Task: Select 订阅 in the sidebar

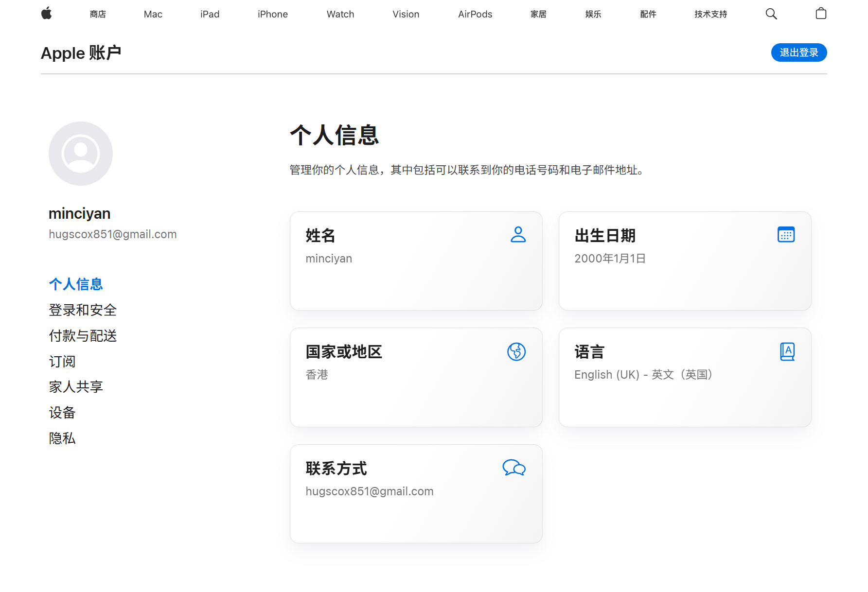Action: click(62, 362)
